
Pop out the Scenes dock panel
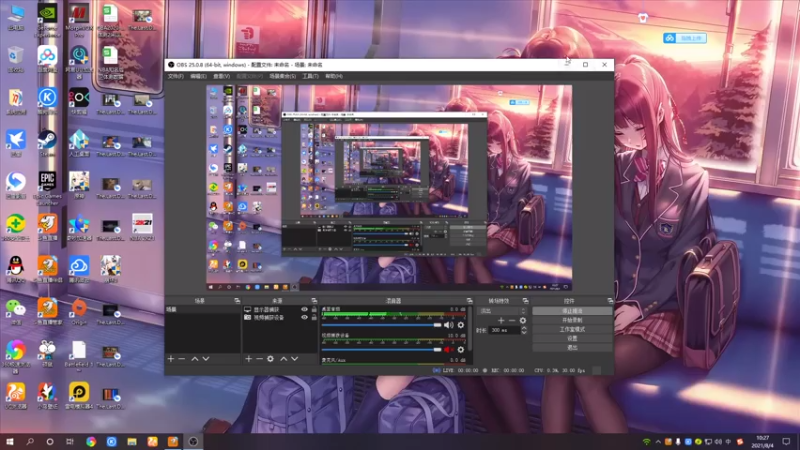(237, 301)
